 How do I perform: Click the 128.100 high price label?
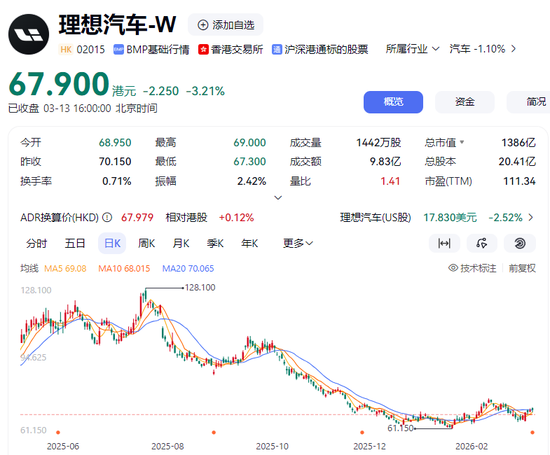(200, 288)
